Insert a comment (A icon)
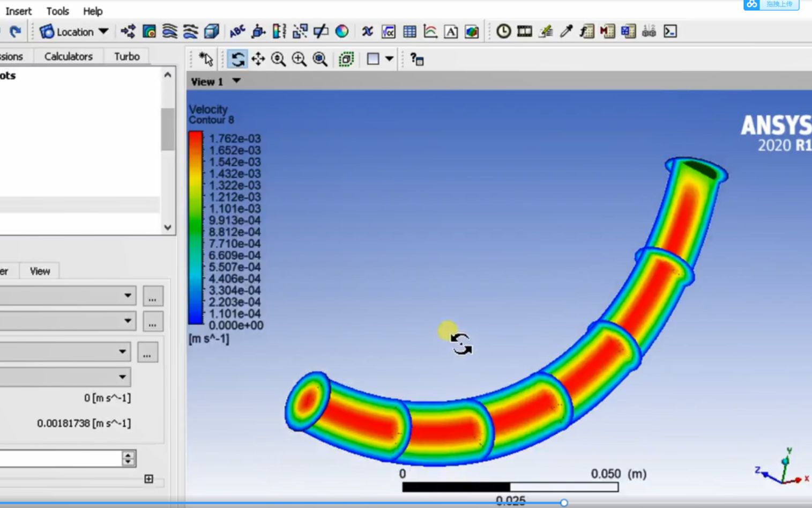This screenshot has width=812, height=508. coord(451,32)
